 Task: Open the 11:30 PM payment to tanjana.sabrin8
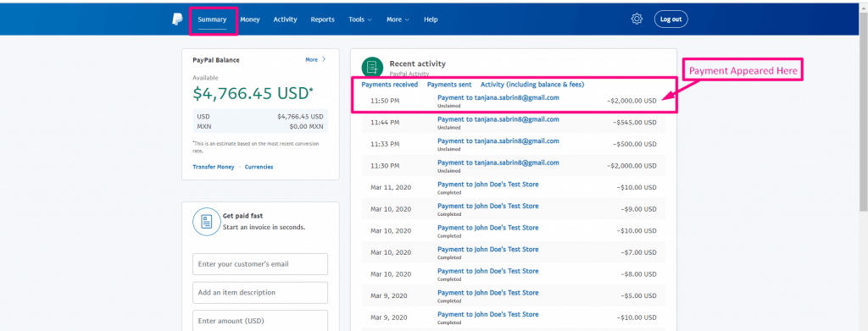(x=498, y=163)
